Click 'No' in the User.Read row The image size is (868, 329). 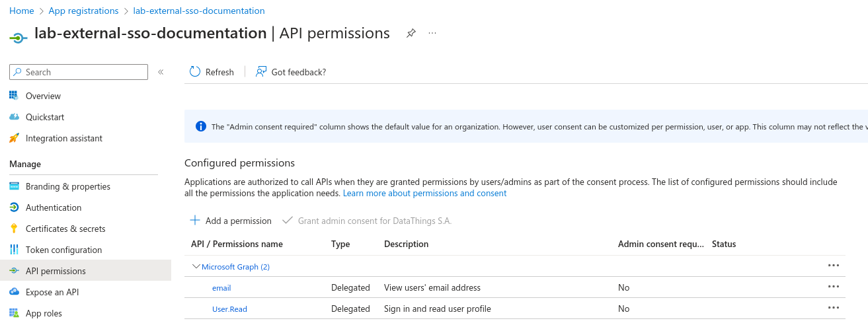[x=624, y=309]
